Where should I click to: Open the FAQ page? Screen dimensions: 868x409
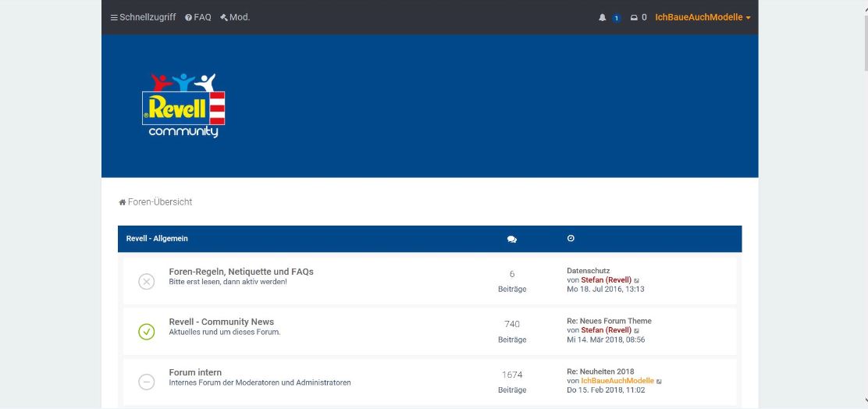coord(198,17)
